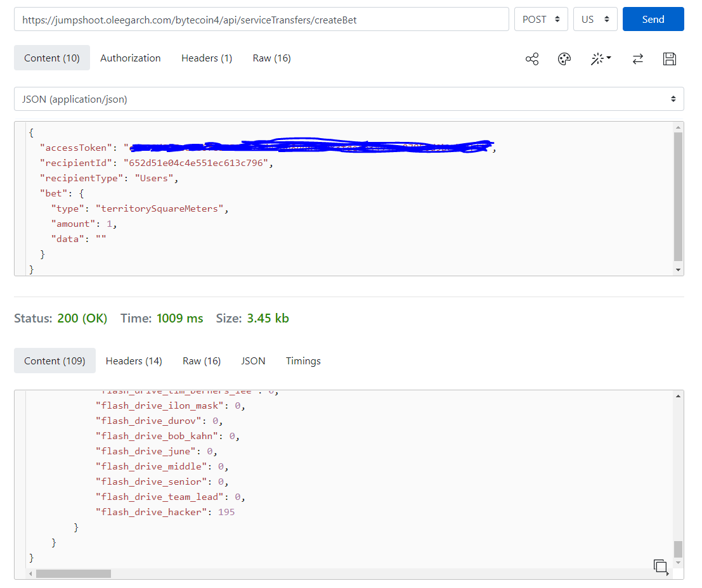Screen dimensions: 702x588
Task: Click response horizontal scrollbar left arrow
Action: click(30, 573)
